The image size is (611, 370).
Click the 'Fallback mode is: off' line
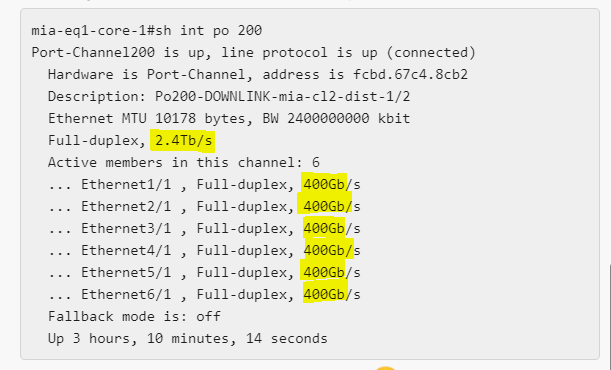134,316
